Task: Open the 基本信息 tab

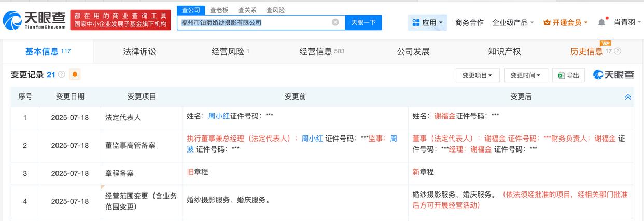Action: tap(48, 51)
